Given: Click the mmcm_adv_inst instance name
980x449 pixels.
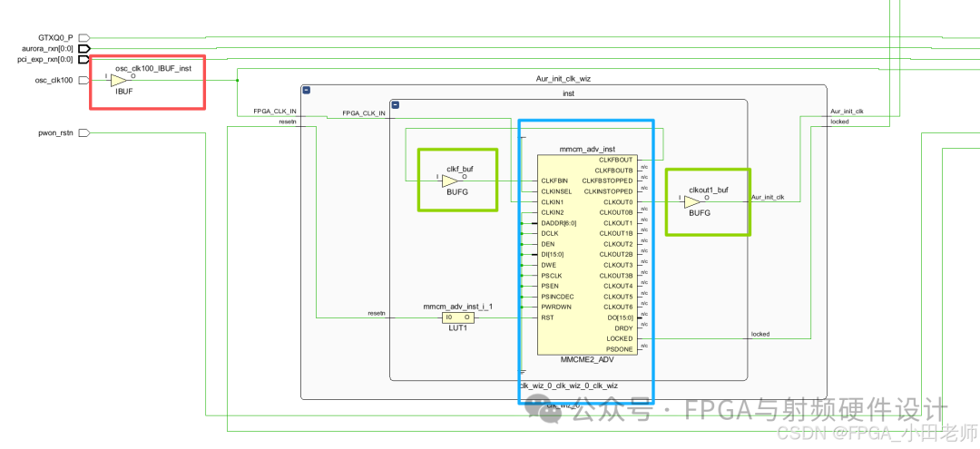Looking at the screenshot, I should click(587, 150).
